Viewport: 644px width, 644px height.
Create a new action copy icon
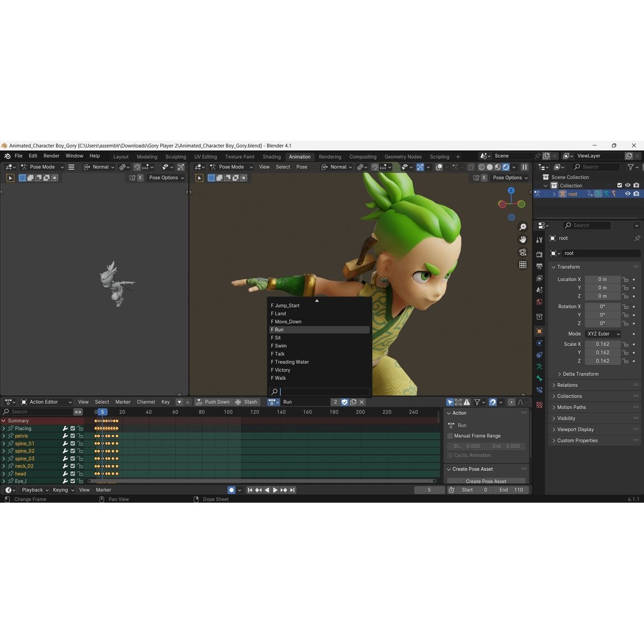353,402
